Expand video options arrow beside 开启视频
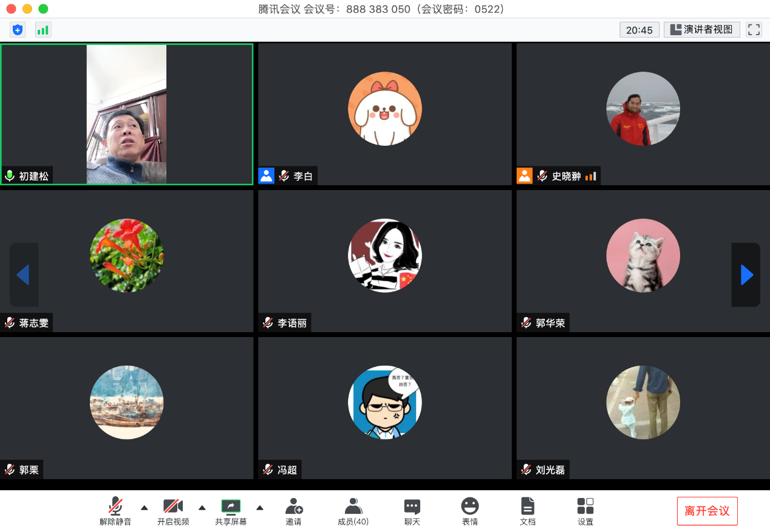 tap(202, 508)
